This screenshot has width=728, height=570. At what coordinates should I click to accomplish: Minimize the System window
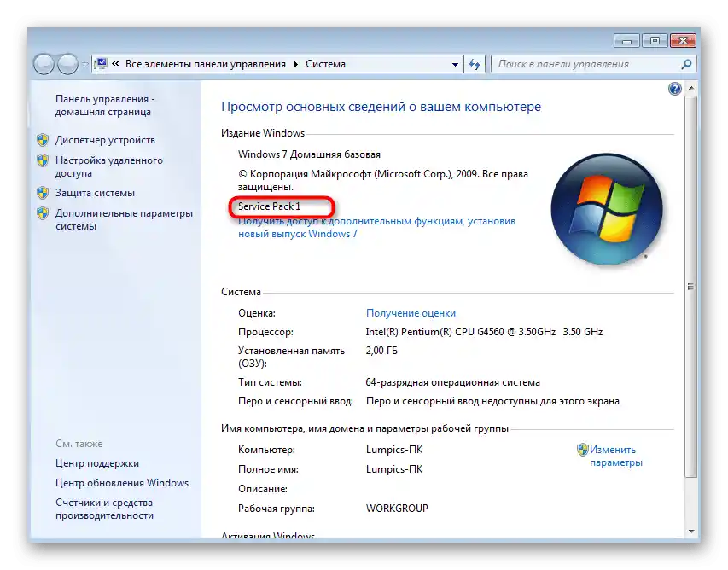626,41
